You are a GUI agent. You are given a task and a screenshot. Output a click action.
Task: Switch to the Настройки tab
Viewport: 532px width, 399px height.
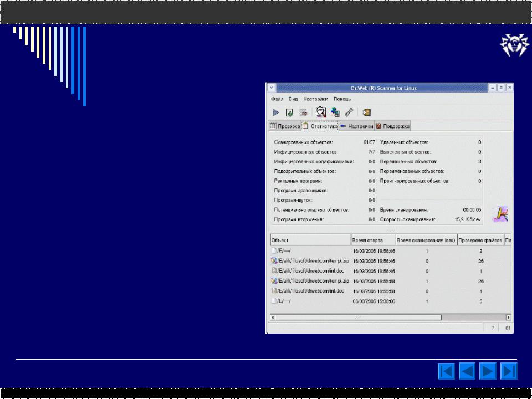[357, 126]
